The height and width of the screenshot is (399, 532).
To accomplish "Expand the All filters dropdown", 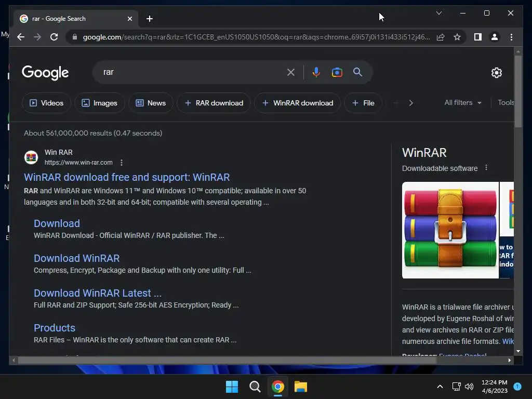I will (x=463, y=102).
